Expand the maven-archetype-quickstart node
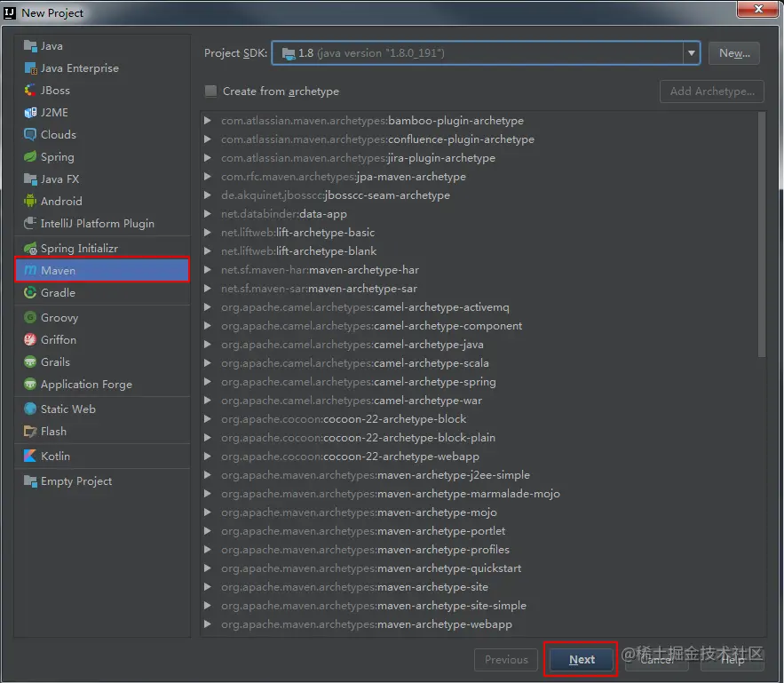This screenshot has height=683, width=784. [208, 568]
